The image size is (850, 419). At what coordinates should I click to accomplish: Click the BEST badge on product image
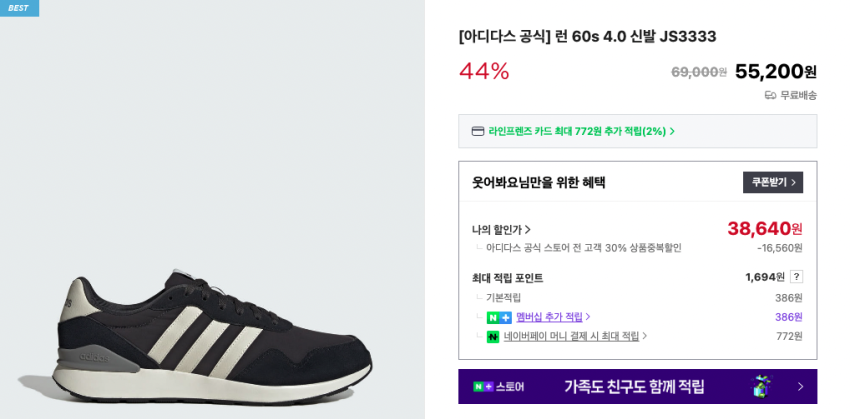(19, 8)
